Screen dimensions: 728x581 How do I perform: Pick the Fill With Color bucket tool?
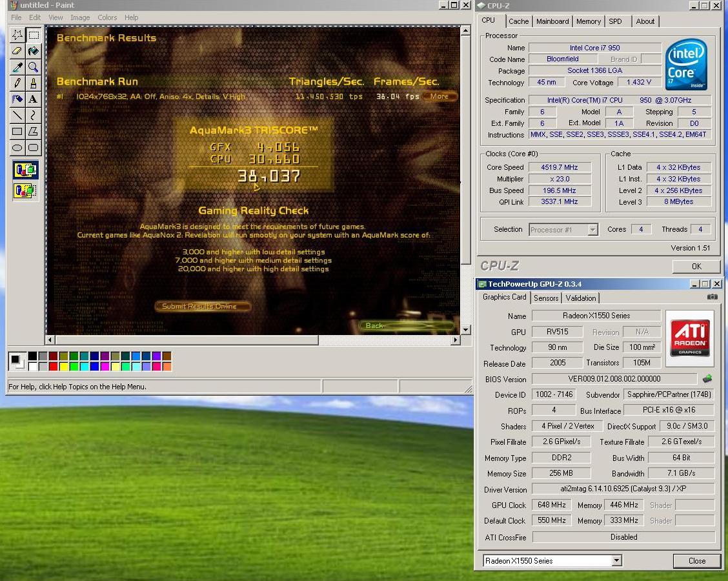coord(33,50)
